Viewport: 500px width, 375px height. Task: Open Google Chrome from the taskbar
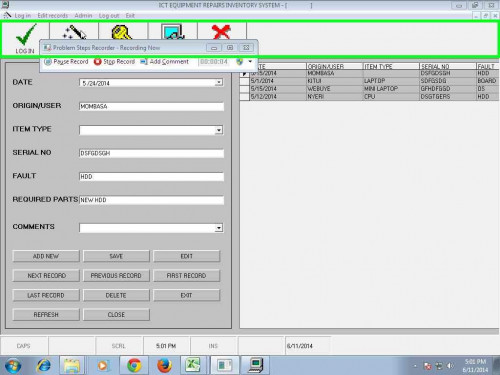pyautogui.click(x=134, y=366)
